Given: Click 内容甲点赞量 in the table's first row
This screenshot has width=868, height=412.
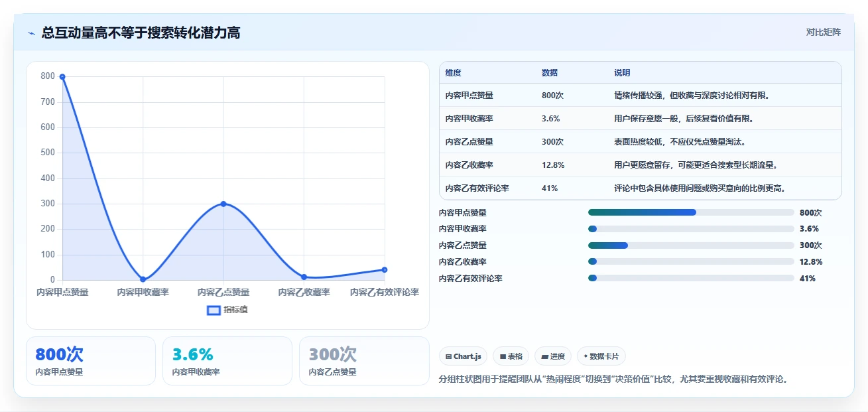Looking at the screenshot, I should click(469, 96).
